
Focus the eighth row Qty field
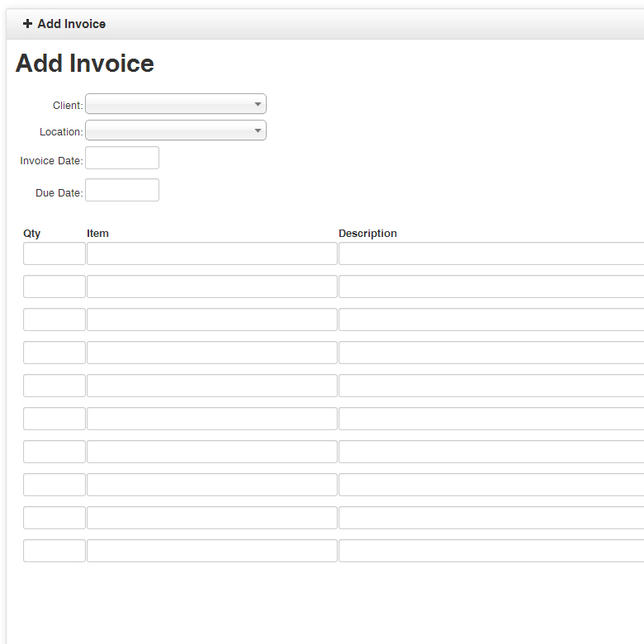point(54,485)
